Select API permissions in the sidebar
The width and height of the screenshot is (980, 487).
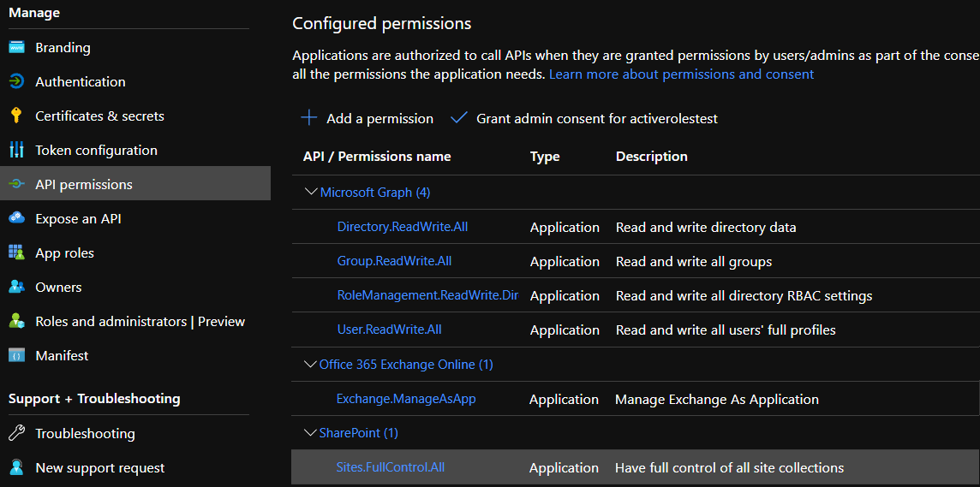click(135, 184)
